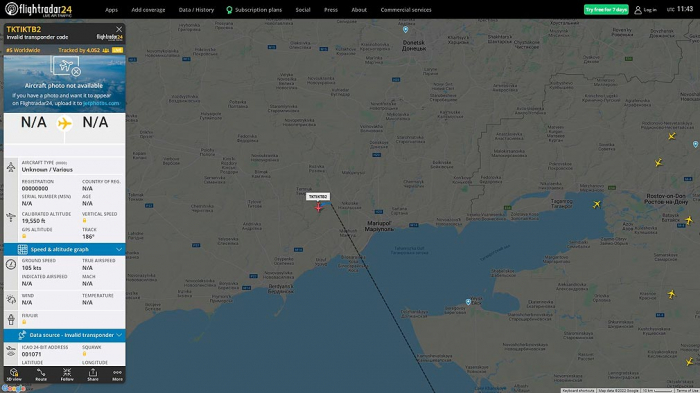Open Commercial services menu
This screenshot has height=393, width=700.
pos(406,10)
